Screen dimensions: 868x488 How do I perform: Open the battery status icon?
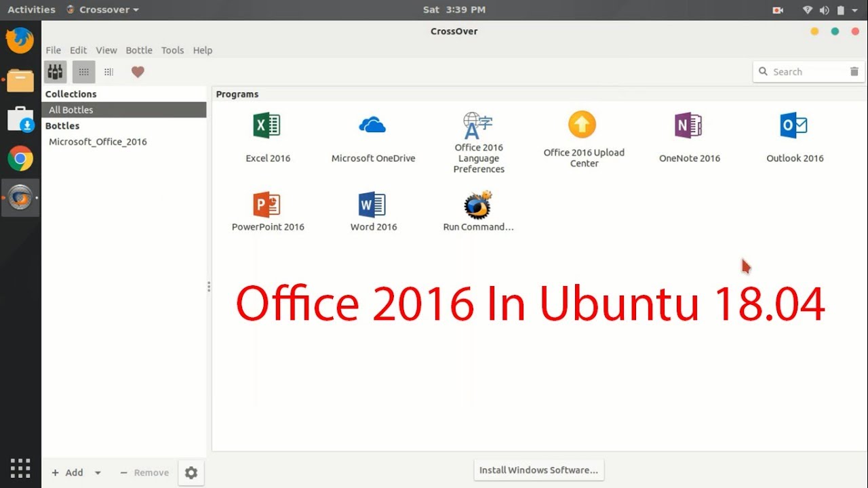841,9
